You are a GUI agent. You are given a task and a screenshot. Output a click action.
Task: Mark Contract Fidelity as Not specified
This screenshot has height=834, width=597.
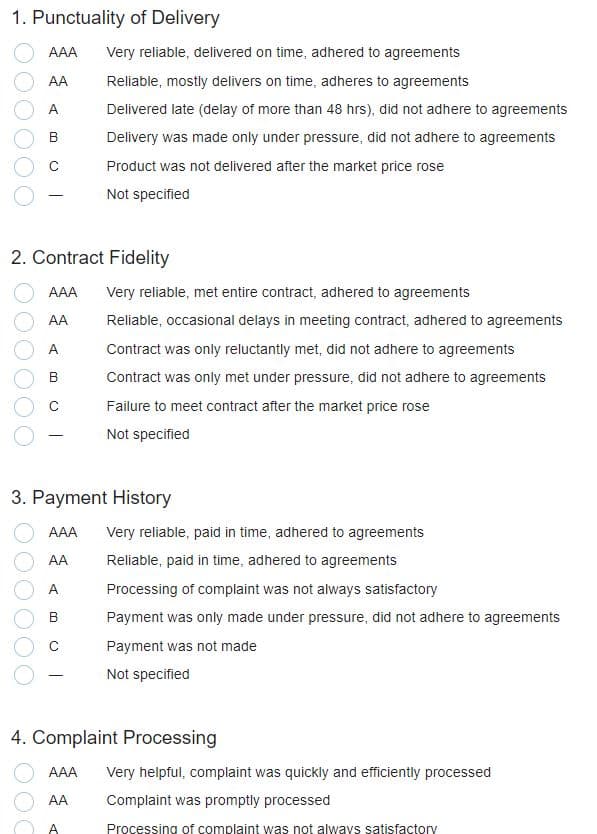pyautogui.click(x=24, y=435)
